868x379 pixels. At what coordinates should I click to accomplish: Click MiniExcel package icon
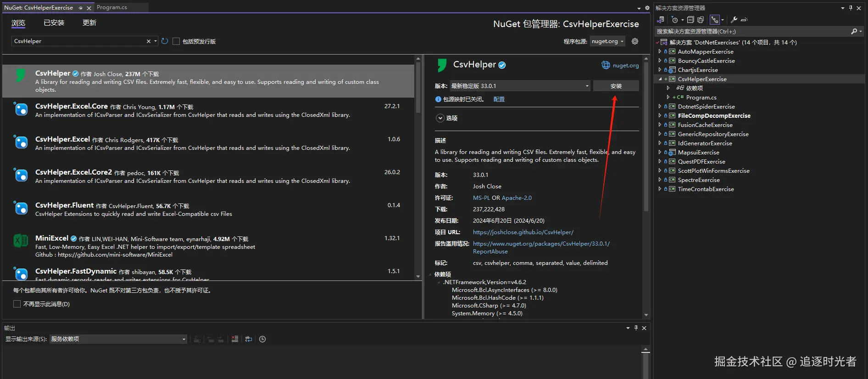pos(21,240)
